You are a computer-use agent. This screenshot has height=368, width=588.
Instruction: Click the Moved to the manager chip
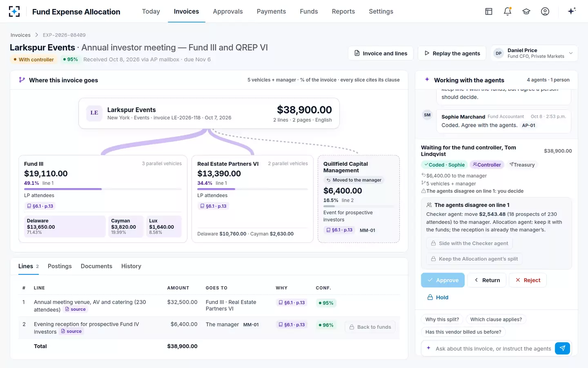[x=354, y=180]
